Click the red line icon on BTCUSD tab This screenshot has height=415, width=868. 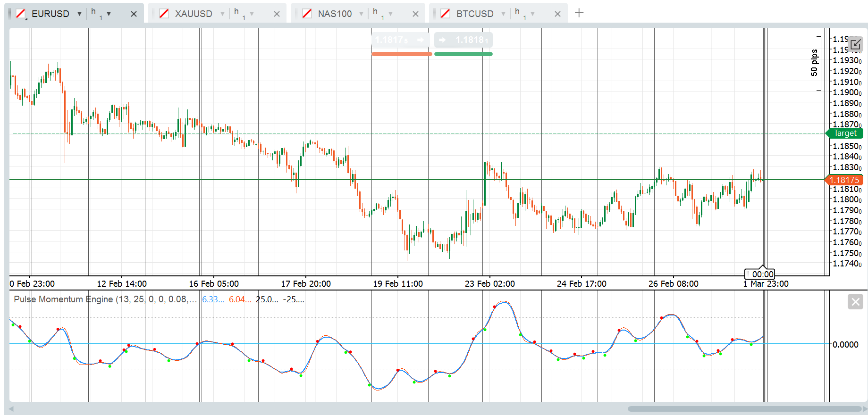tap(445, 14)
